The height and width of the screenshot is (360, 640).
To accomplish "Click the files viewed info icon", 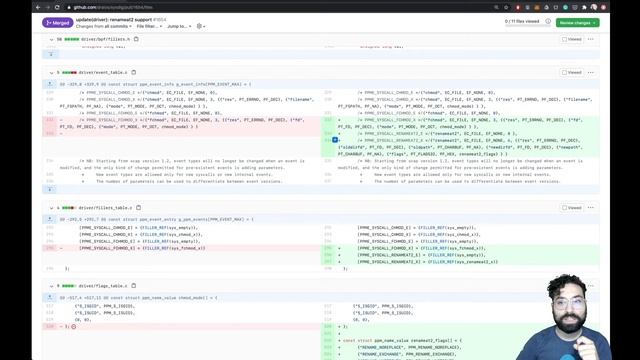I will [x=548, y=21].
